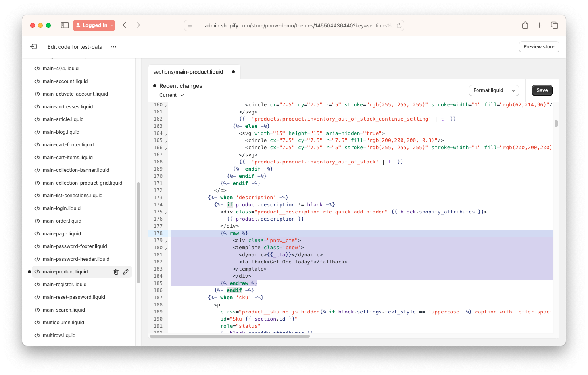Collapse the code fold at line 175
This screenshot has height=375, width=588.
166,213
